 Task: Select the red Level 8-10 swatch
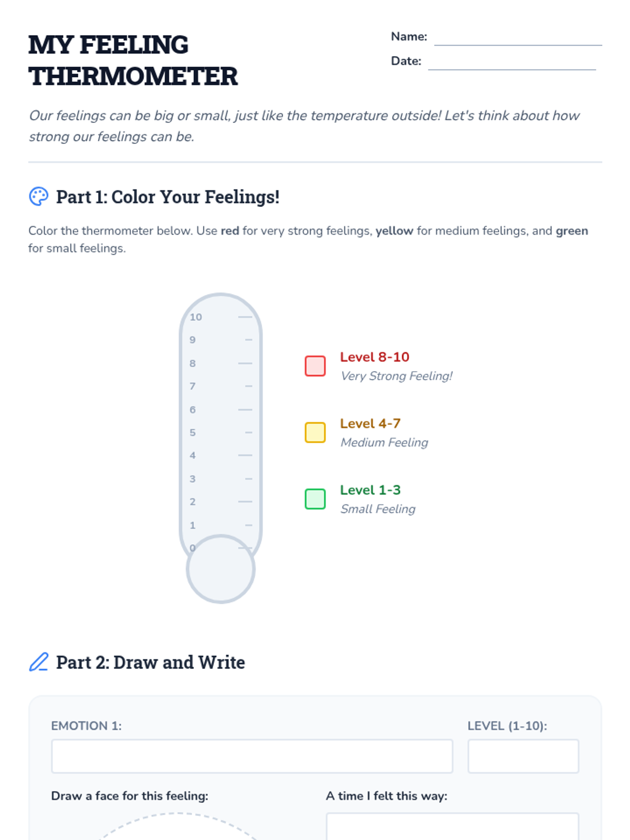(x=315, y=366)
